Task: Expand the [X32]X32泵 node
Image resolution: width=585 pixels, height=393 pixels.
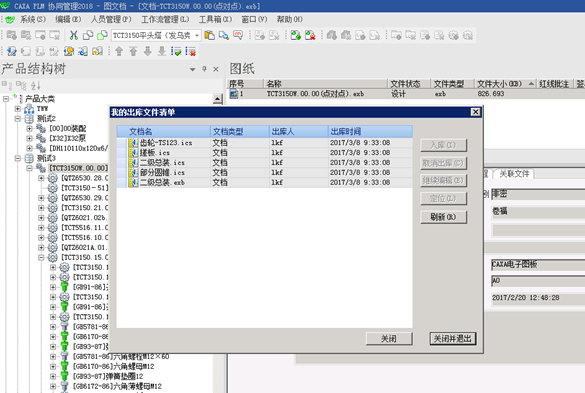Action: 29,138
